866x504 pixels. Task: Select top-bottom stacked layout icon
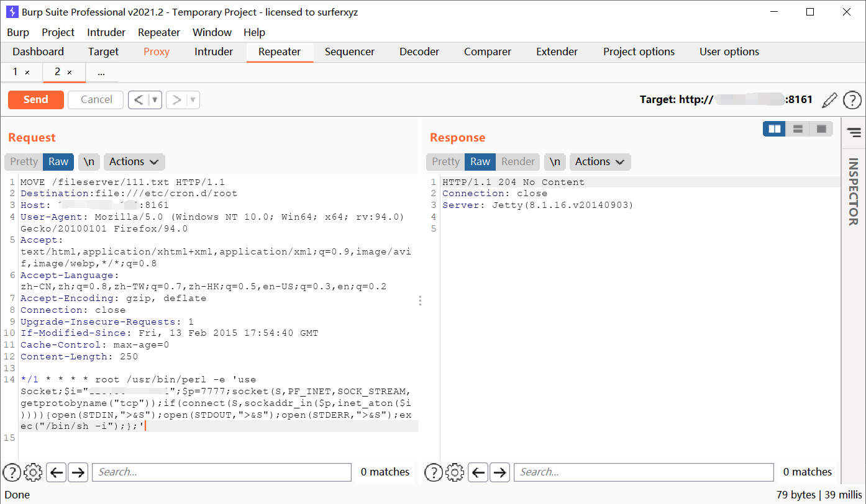[x=798, y=129]
